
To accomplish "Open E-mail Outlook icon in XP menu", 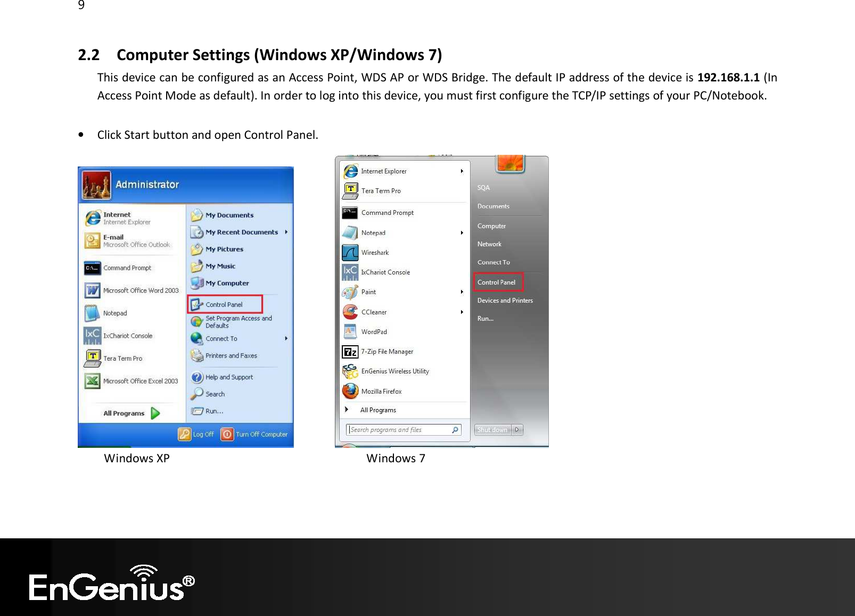I will tap(93, 241).
